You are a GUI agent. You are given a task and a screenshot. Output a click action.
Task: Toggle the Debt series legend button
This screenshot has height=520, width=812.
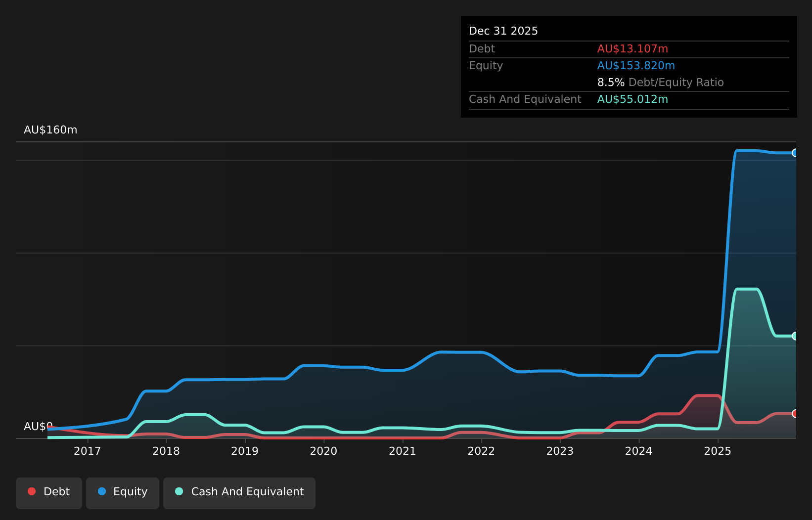click(x=49, y=493)
